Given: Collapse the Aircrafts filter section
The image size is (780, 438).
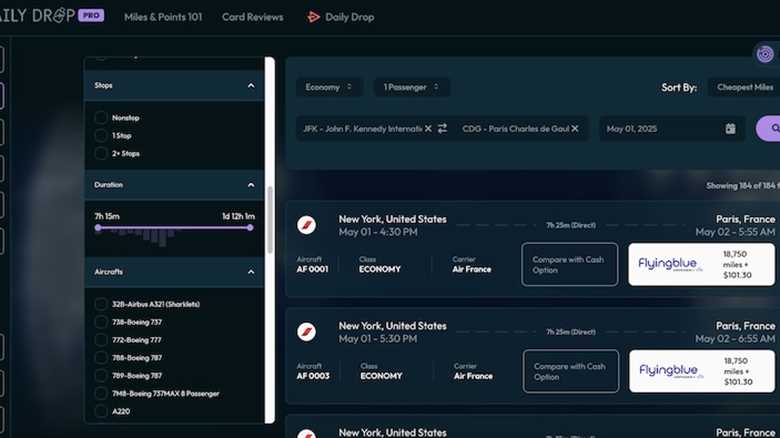Looking at the screenshot, I should (x=251, y=272).
